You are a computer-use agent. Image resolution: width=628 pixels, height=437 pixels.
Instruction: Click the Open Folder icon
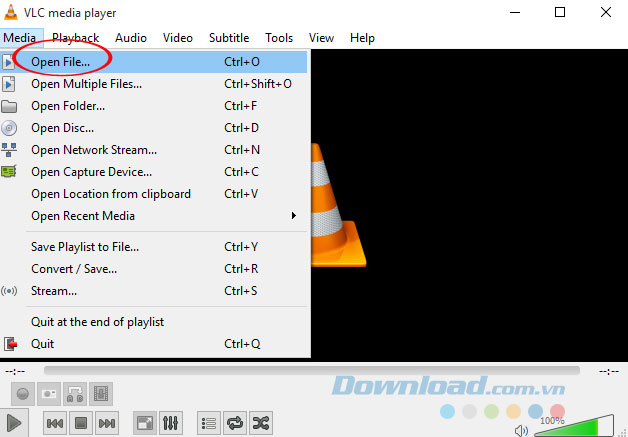point(9,107)
